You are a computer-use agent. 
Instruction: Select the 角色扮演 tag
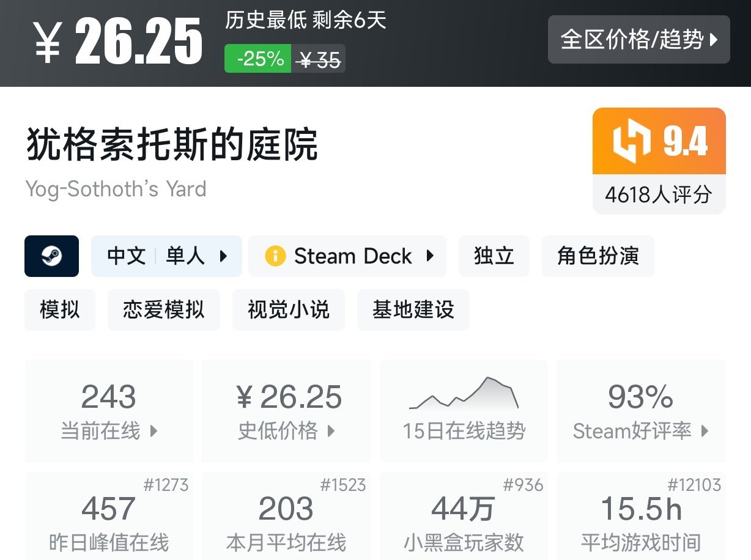pos(598,256)
